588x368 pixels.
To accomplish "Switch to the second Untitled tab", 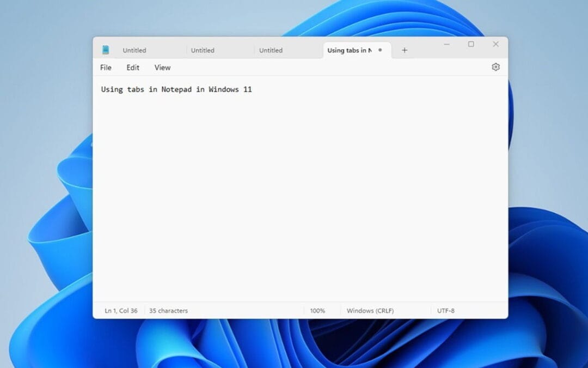I will tap(203, 50).
